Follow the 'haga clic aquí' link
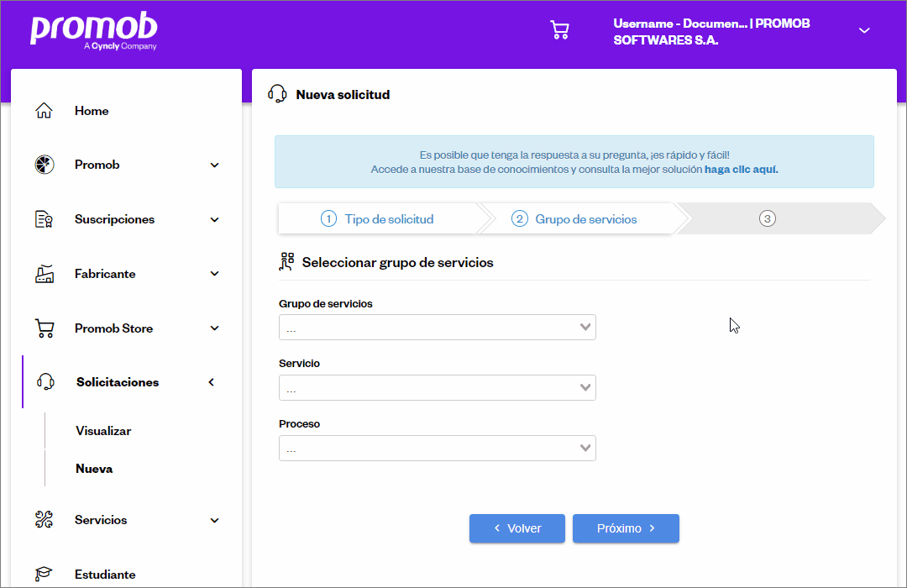This screenshot has width=907, height=588. pyautogui.click(x=741, y=170)
